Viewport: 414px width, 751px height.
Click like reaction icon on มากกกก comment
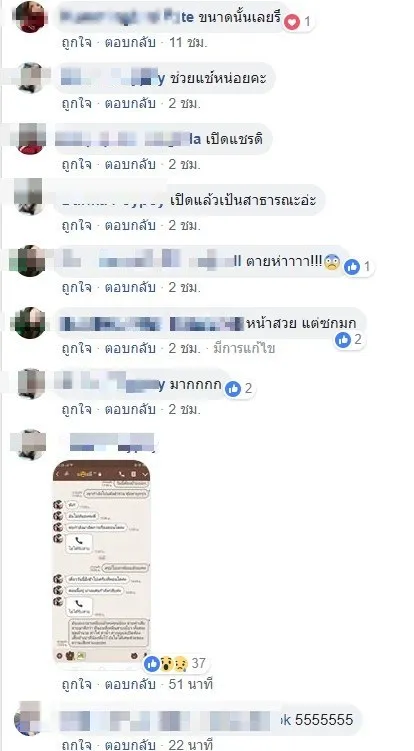(233, 389)
